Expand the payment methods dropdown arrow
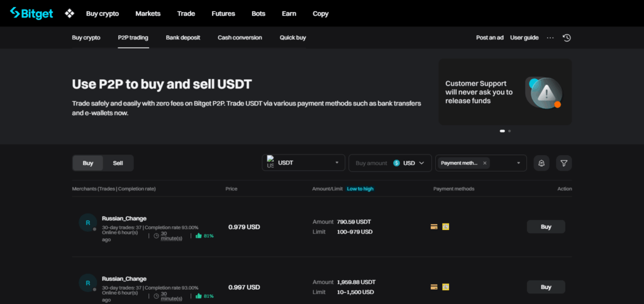This screenshot has height=304, width=644. [518, 163]
